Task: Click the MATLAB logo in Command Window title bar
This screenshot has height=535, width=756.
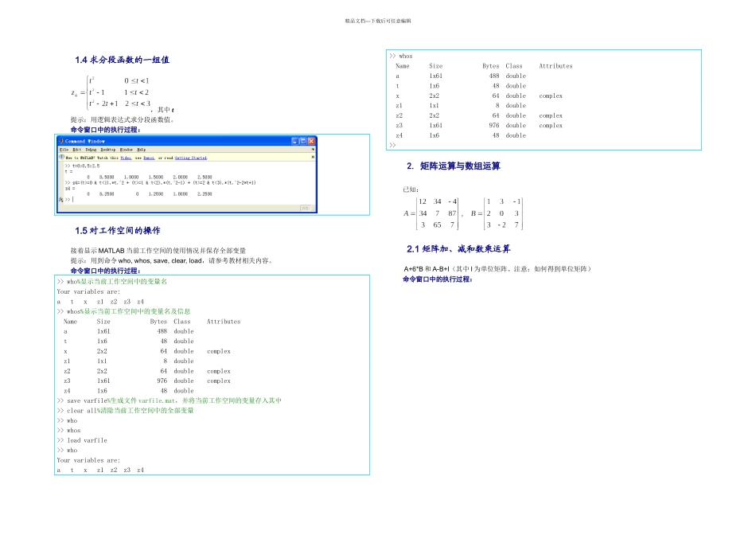Action: [61, 142]
